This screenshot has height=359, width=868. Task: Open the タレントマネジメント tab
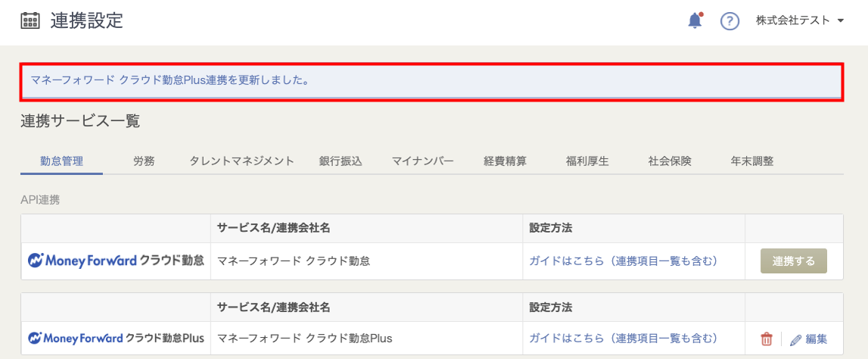click(241, 161)
